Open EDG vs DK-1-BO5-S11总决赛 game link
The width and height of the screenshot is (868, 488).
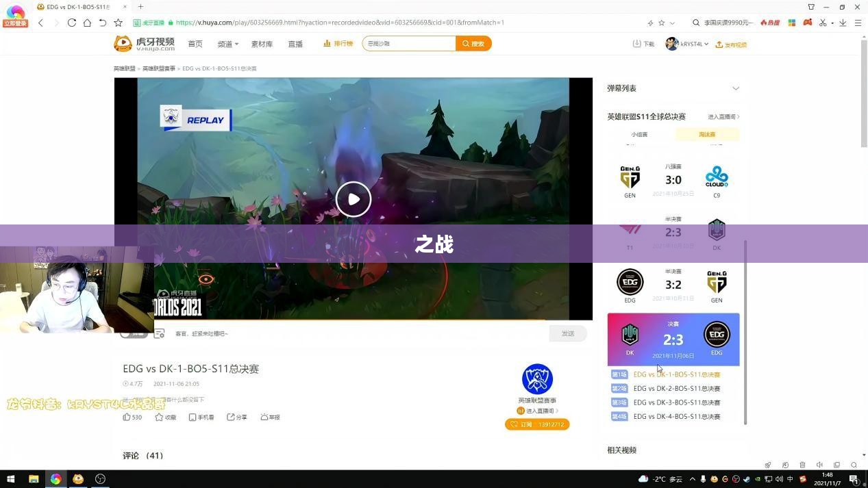(677, 375)
